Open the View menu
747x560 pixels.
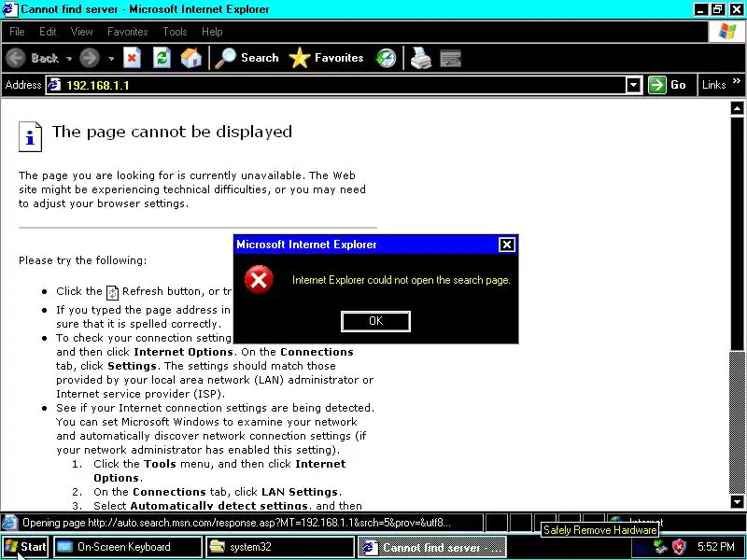pos(81,32)
